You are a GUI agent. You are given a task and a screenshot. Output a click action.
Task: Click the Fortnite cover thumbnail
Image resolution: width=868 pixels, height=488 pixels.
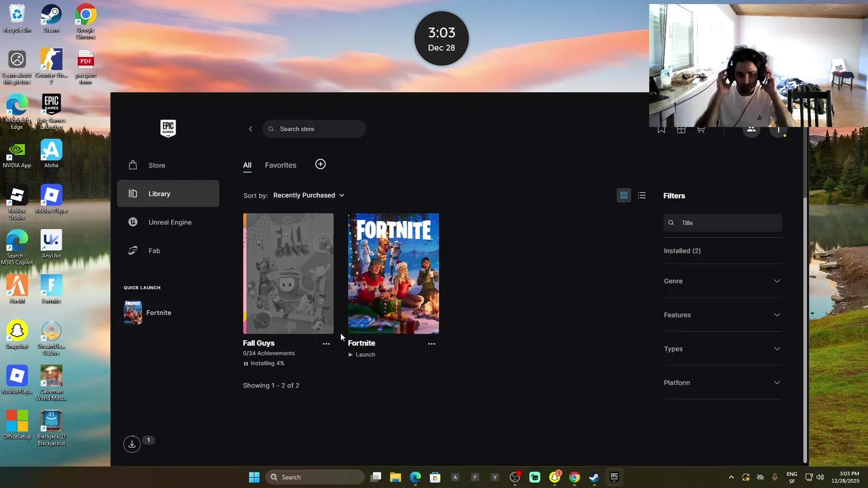[x=393, y=274]
